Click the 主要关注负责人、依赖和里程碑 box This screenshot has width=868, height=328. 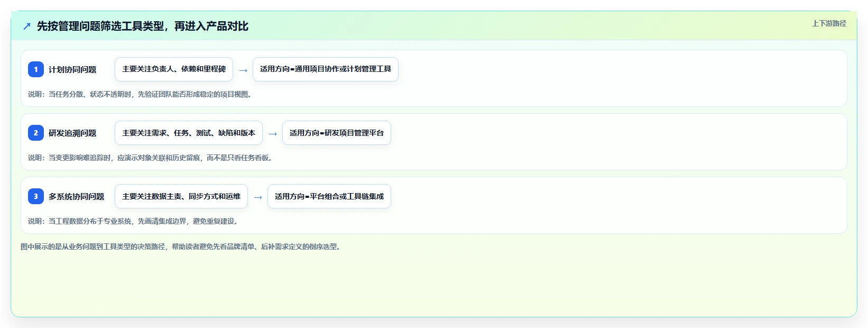(174, 69)
